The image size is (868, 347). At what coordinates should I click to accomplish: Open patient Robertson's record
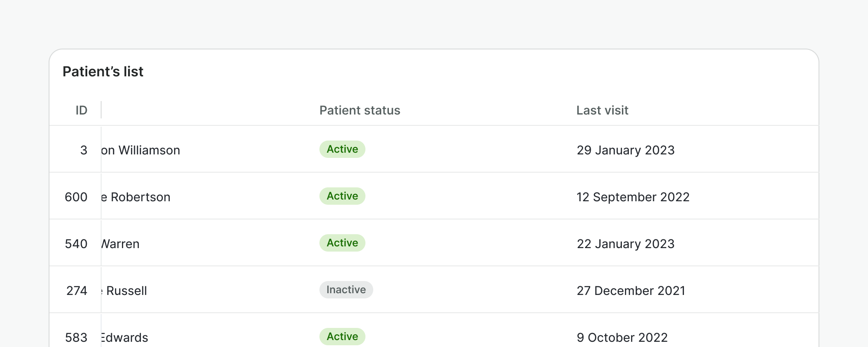click(x=136, y=197)
